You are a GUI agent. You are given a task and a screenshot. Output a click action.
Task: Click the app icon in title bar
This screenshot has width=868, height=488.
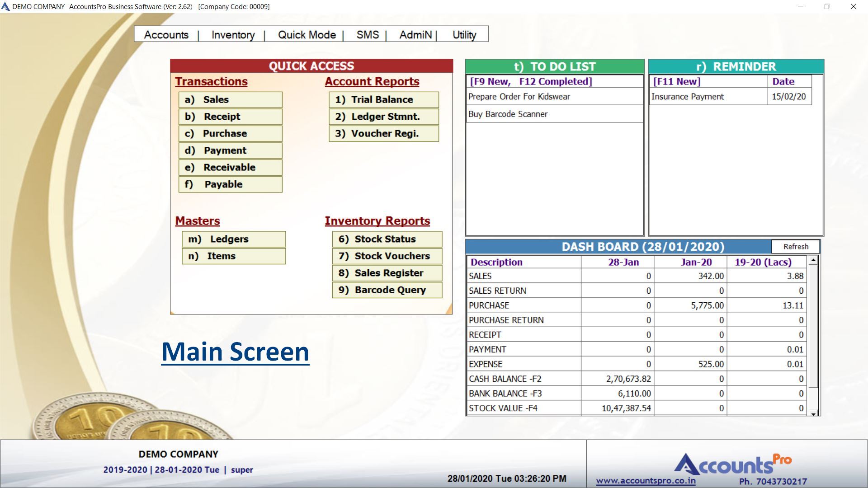(x=5, y=6)
